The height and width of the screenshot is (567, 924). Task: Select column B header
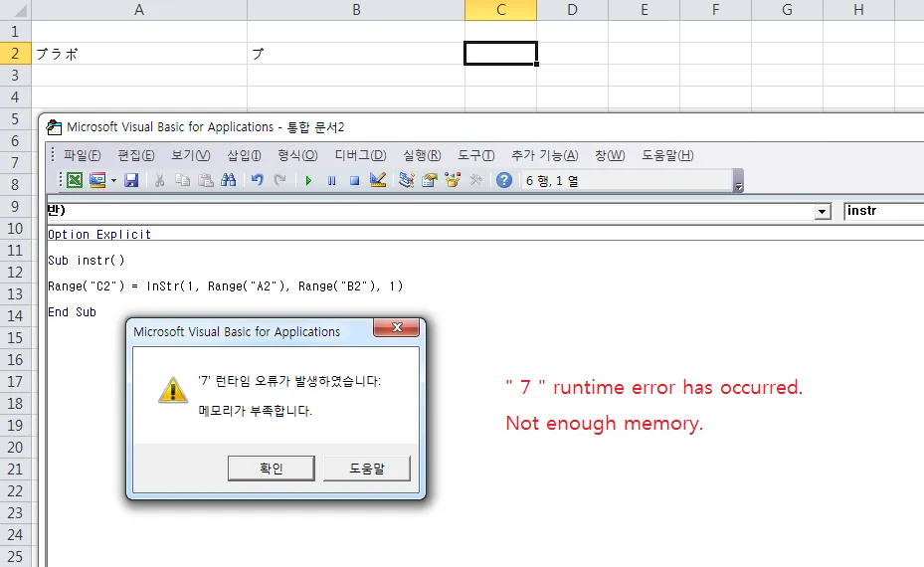tap(356, 10)
